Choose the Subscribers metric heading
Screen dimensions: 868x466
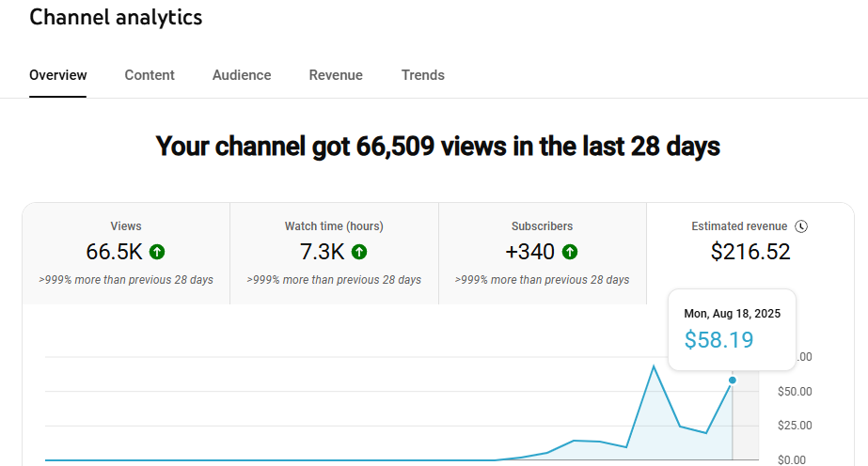[x=542, y=226]
